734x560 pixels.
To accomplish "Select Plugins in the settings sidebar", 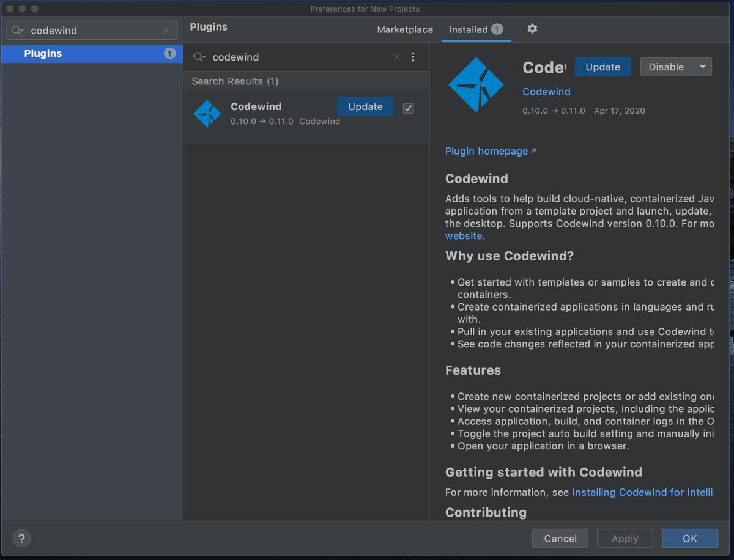I will 92,53.
